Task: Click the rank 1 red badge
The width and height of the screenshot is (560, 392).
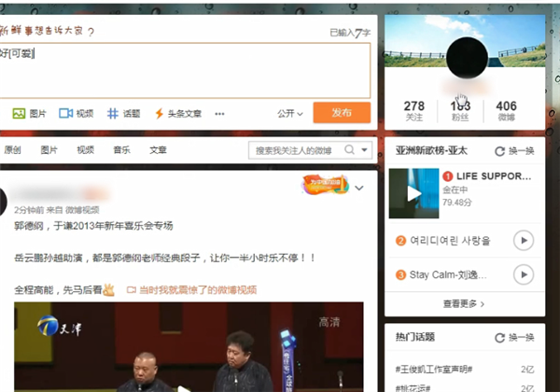Action: coord(448,176)
